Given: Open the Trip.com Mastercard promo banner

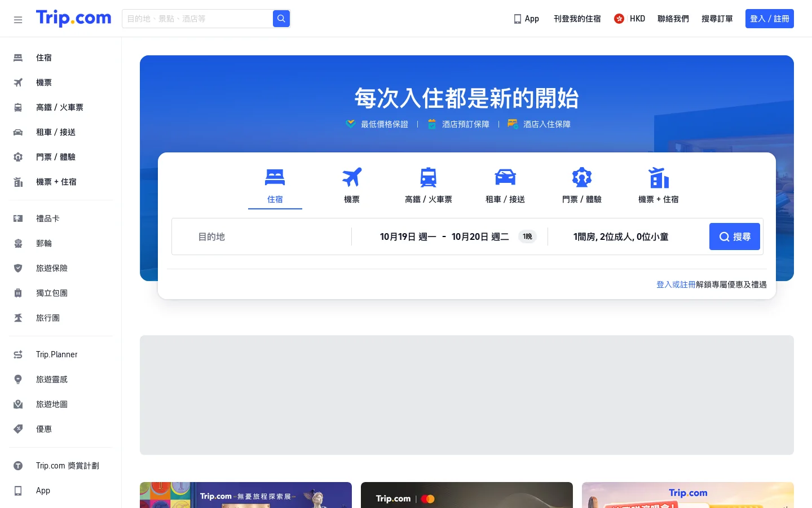Looking at the screenshot, I should coord(467,495).
